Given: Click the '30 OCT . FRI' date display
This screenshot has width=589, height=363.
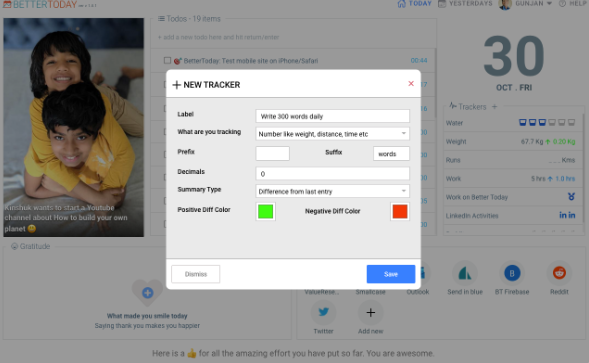Looking at the screenshot, I should coord(514,63).
